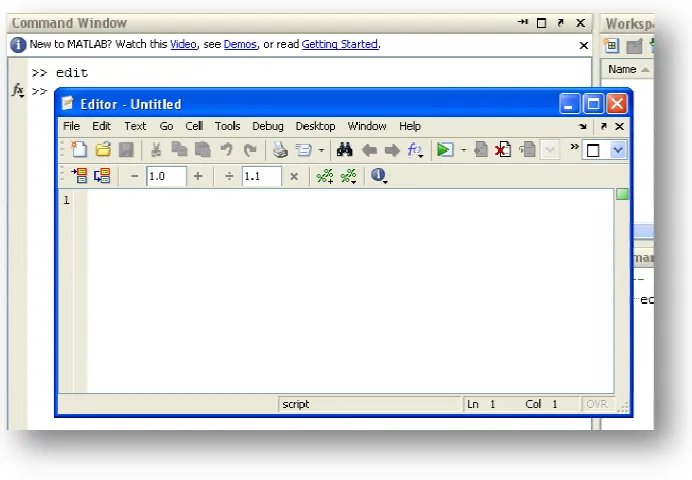692x480 pixels.
Task: Open the Run configuration dropdown arrow
Action: 463,150
